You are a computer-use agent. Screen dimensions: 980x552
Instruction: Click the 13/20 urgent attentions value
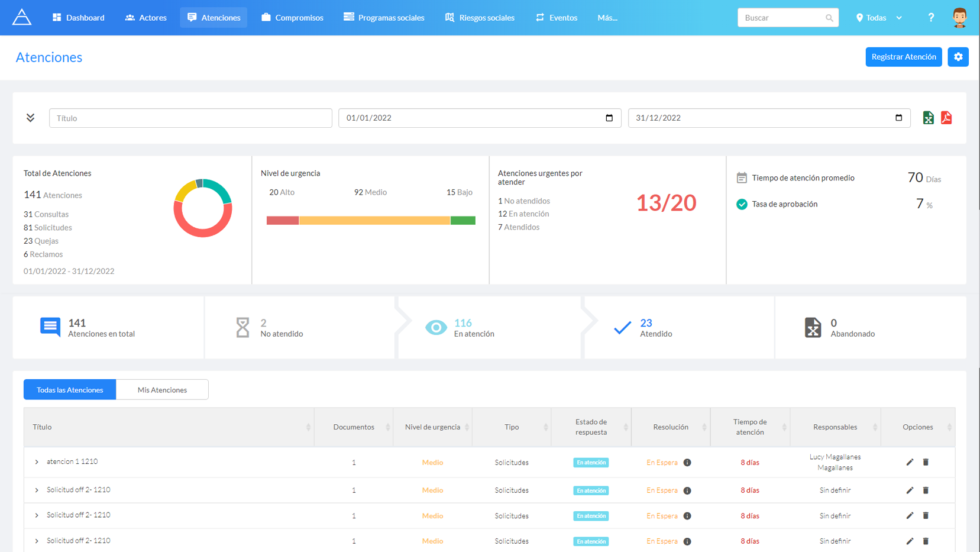(666, 203)
